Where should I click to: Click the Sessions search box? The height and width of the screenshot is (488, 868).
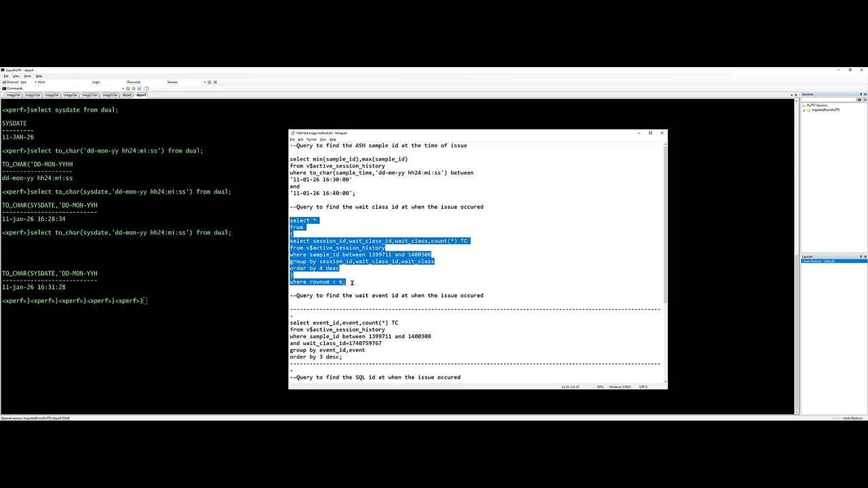(829, 100)
